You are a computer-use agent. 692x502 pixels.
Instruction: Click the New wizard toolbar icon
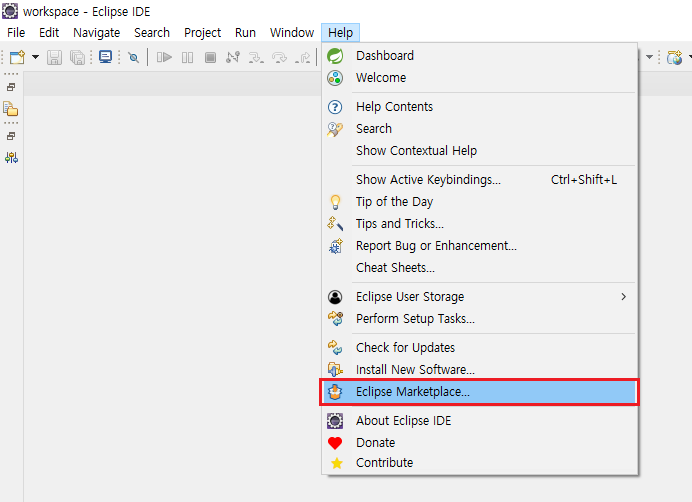click(17, 57)
